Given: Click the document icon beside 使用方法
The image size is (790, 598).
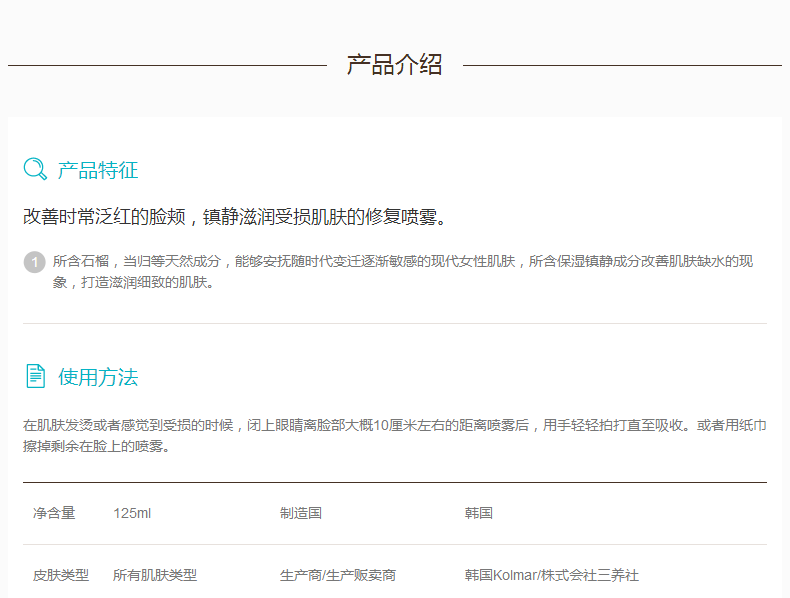Looking at the screenshot, I should pos(35,376).
